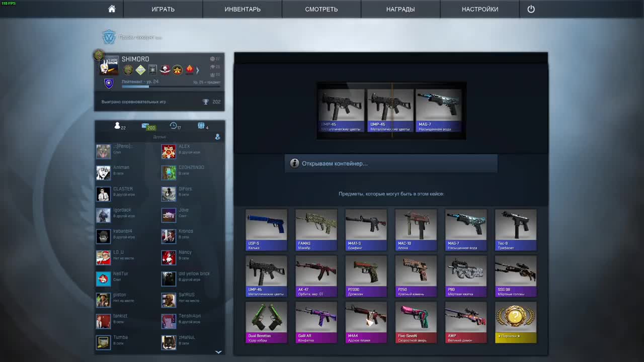Open the ИГРАТЬ menu

click(x=163, y=9)
